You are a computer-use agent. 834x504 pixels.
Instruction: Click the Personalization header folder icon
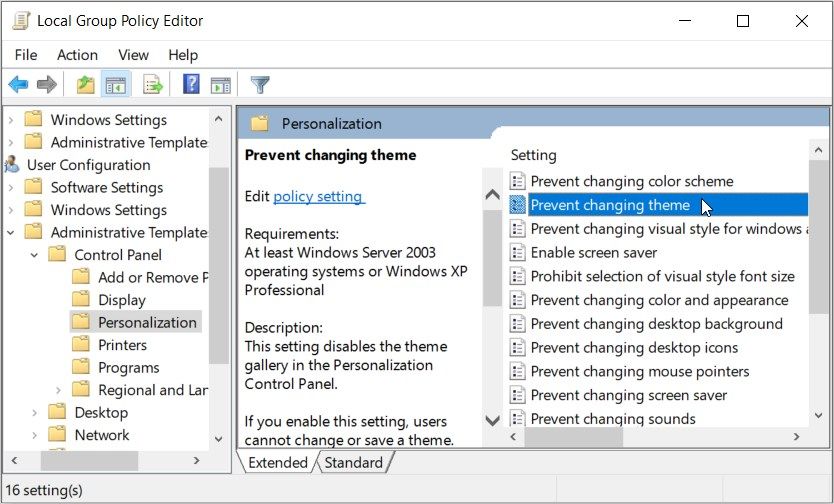click(260, 123)
